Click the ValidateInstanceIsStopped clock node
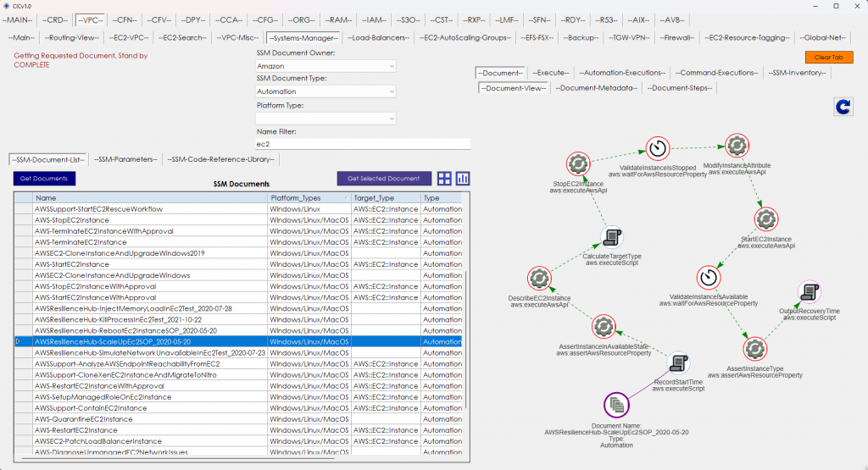 click(657, 148)
